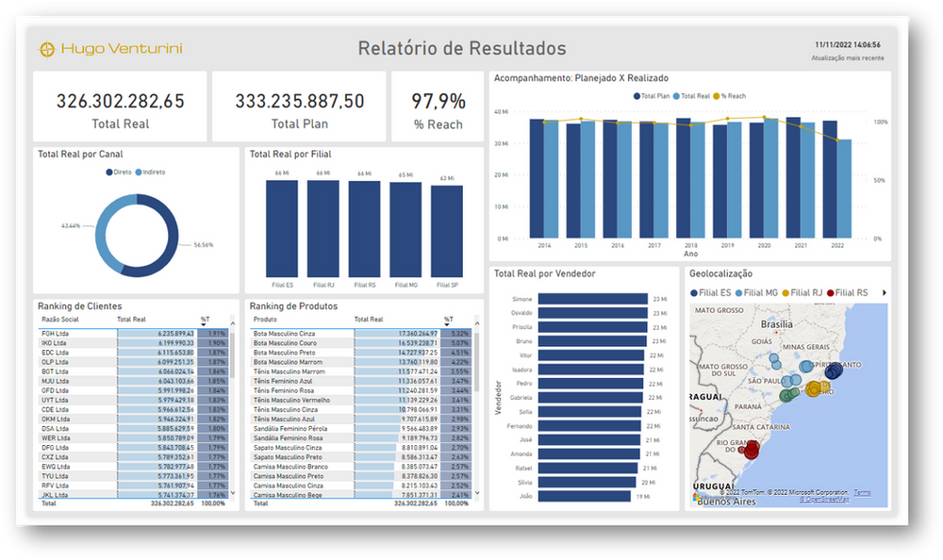Click the Filial ES legend dot on the map

tap(694, 291)
